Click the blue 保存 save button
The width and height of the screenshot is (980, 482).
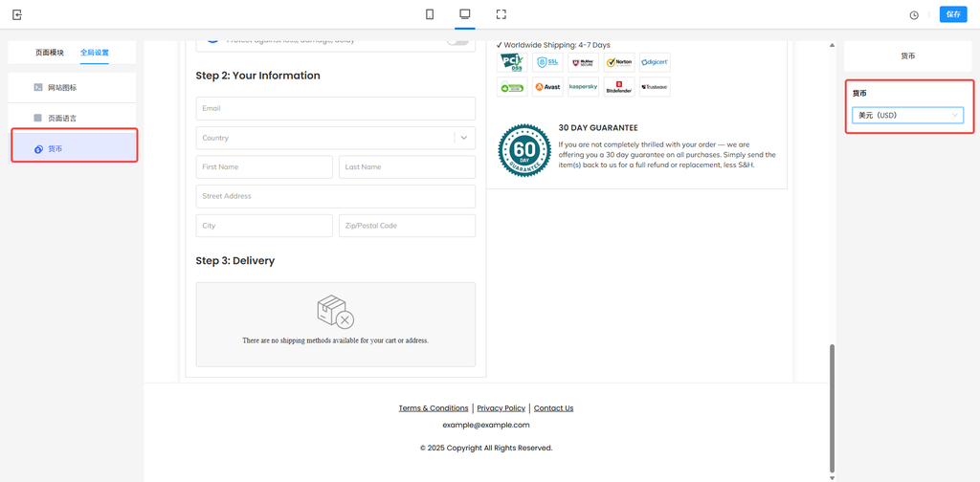click(952, 14)
